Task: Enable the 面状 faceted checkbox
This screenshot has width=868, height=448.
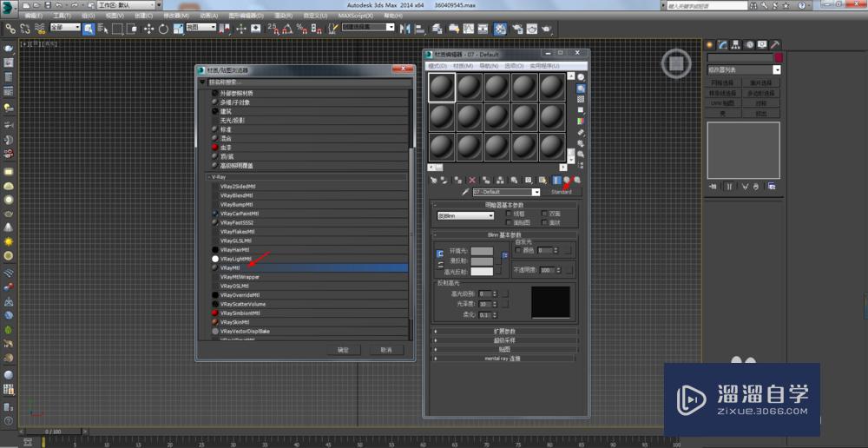Action: (x=545, y=222)
